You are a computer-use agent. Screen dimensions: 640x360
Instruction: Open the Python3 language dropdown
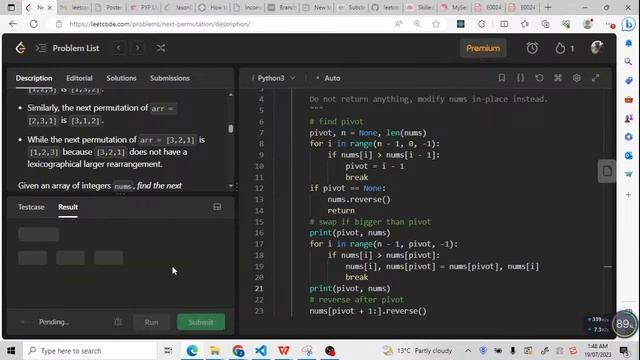tap(274, 78)
